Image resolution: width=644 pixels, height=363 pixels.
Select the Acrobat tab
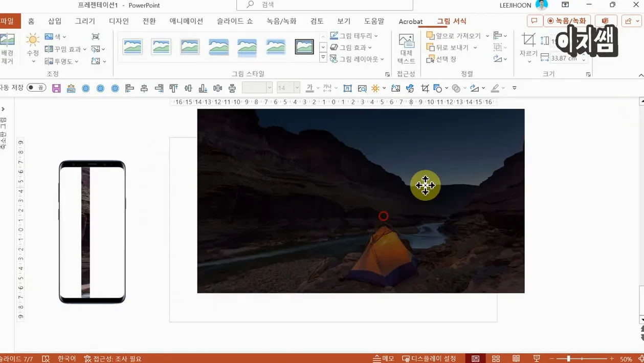point(411,22)
